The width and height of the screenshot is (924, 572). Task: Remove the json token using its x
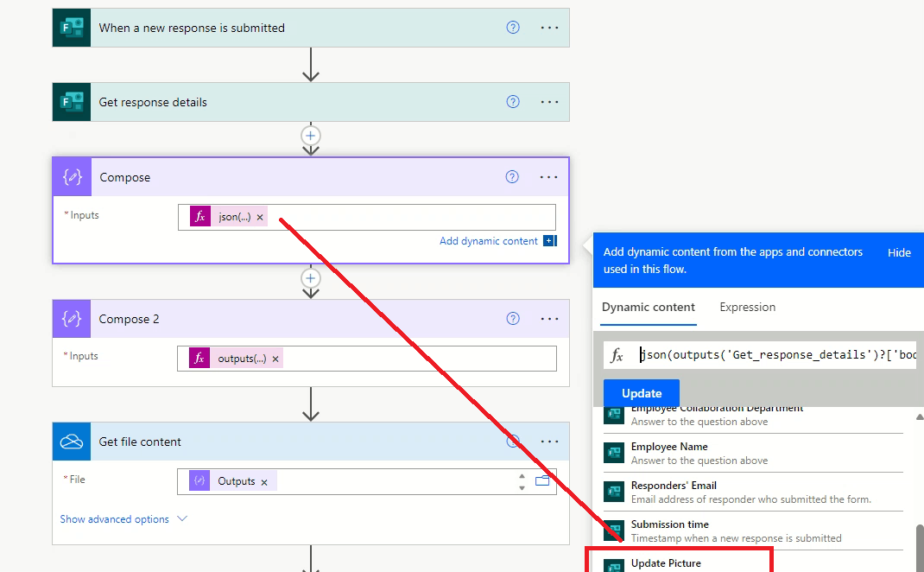pyautogui.click(x=259, y=216)
